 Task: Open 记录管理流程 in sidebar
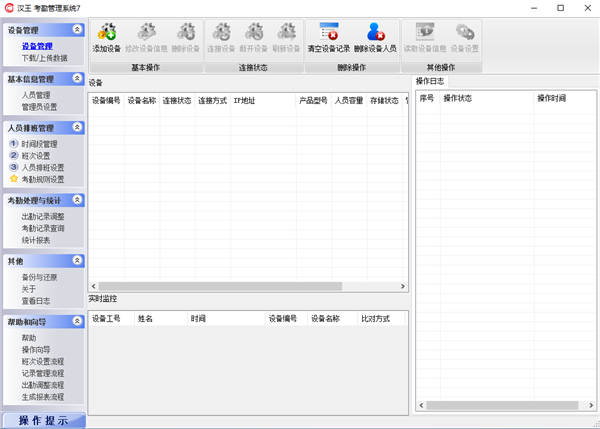[43, 373]
